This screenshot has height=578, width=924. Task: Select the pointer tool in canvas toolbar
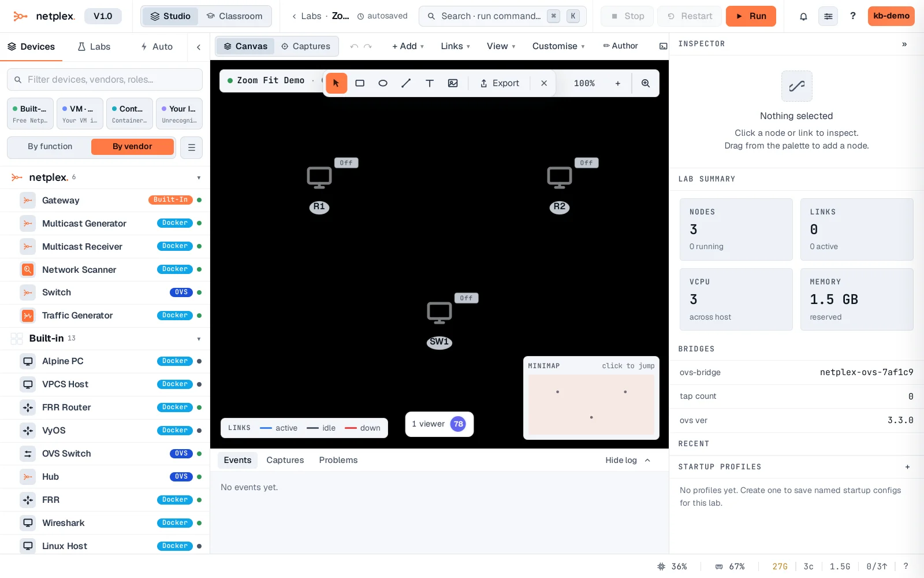336,83
